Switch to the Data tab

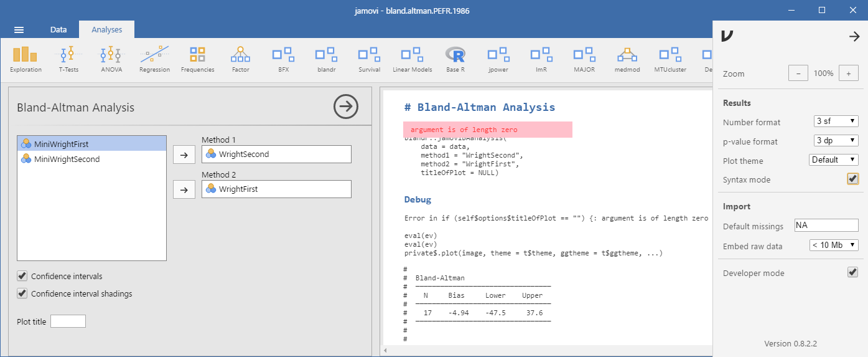tap(58, 29)
